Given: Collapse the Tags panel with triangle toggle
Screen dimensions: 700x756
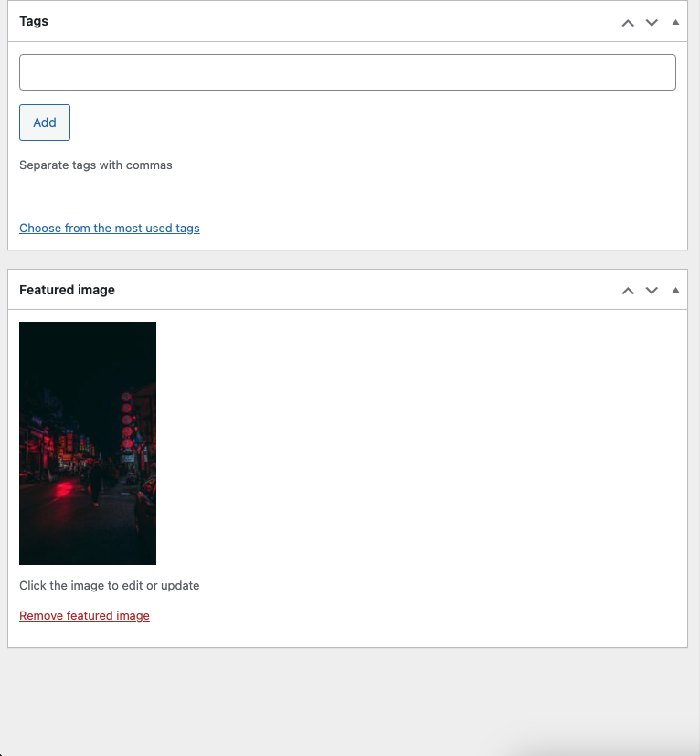Looking at the screenshot, I should coord(675,22).
